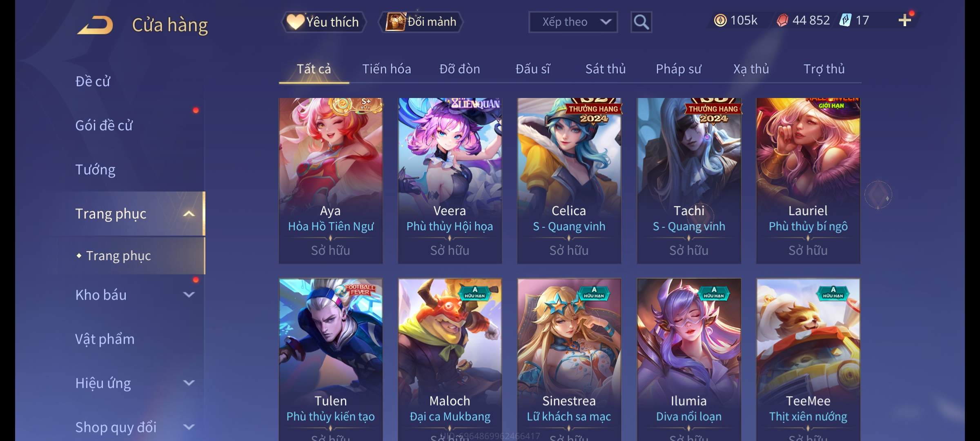Select the Veera Phù thủy Hội họa skin
This screenshot has height=441, width=980.
point(450,180)
